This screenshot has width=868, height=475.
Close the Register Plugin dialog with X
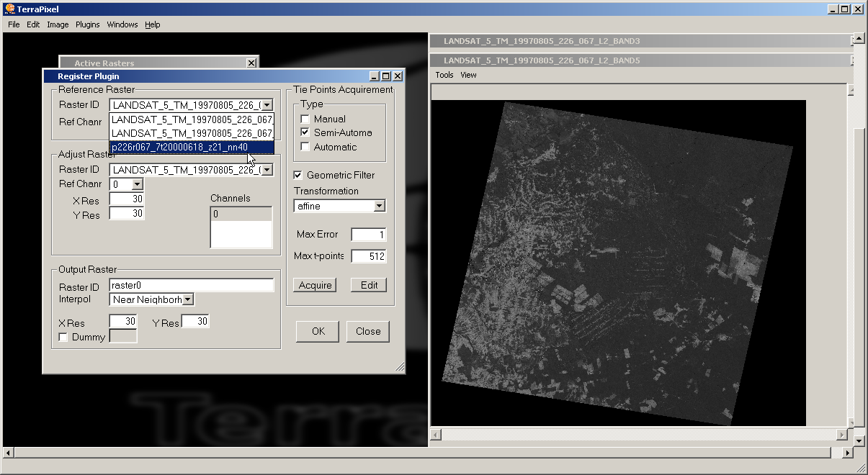pos(397,76)
